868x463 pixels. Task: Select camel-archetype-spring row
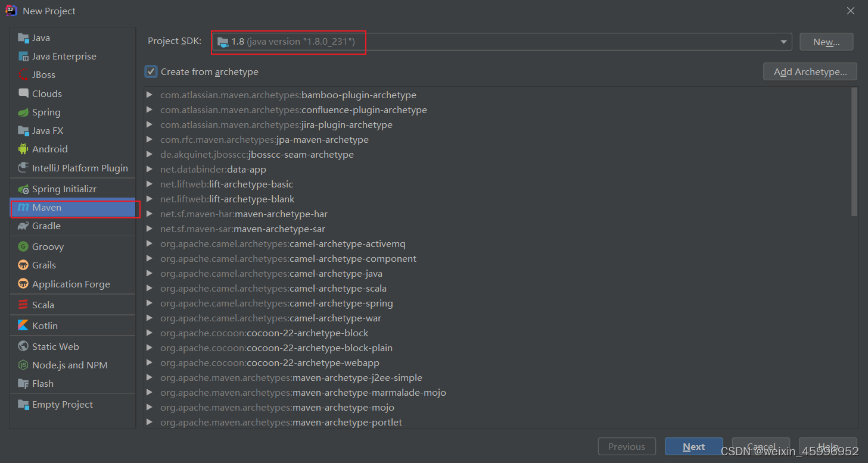[497, 303]
